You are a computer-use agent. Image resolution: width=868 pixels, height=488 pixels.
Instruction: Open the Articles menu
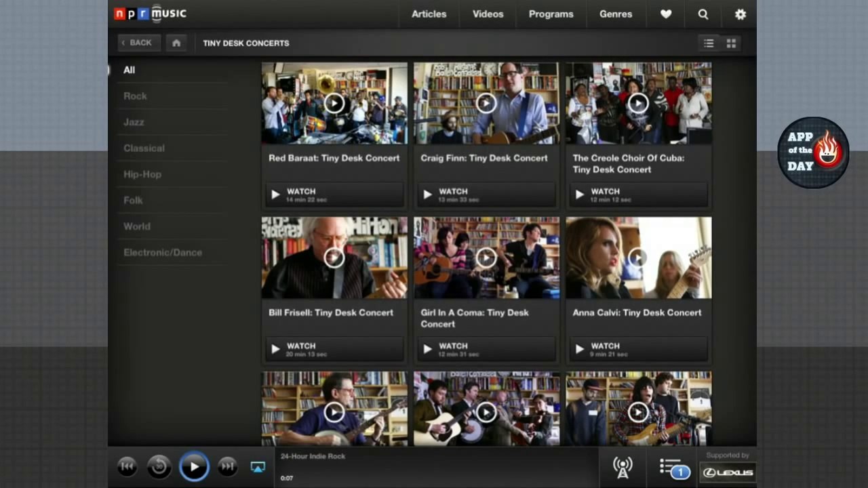click(429, 14)
